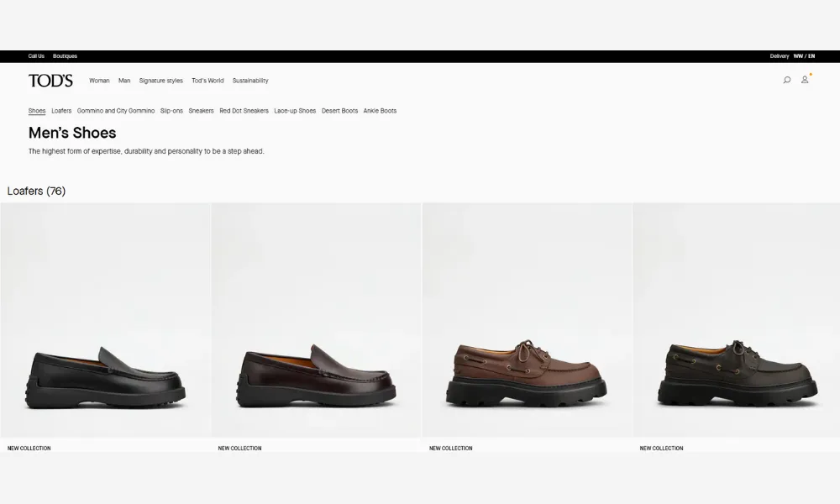
Task: Open the Desert Boots category
Action: 339,111
